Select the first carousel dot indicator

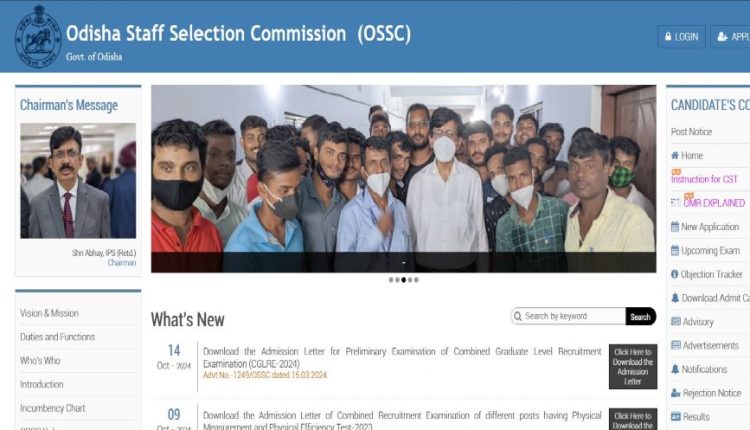click(391, 280)
